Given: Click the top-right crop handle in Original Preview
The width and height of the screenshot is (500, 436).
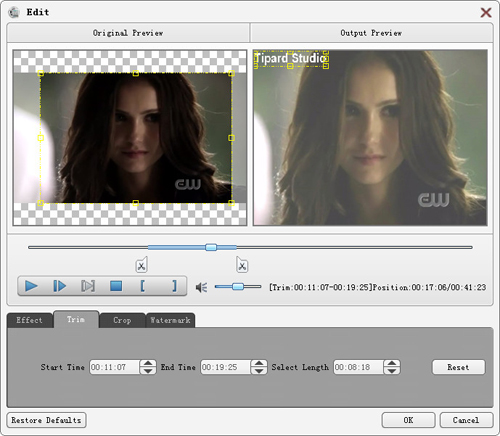Looking at the screenshot, I should pos(231,73).
